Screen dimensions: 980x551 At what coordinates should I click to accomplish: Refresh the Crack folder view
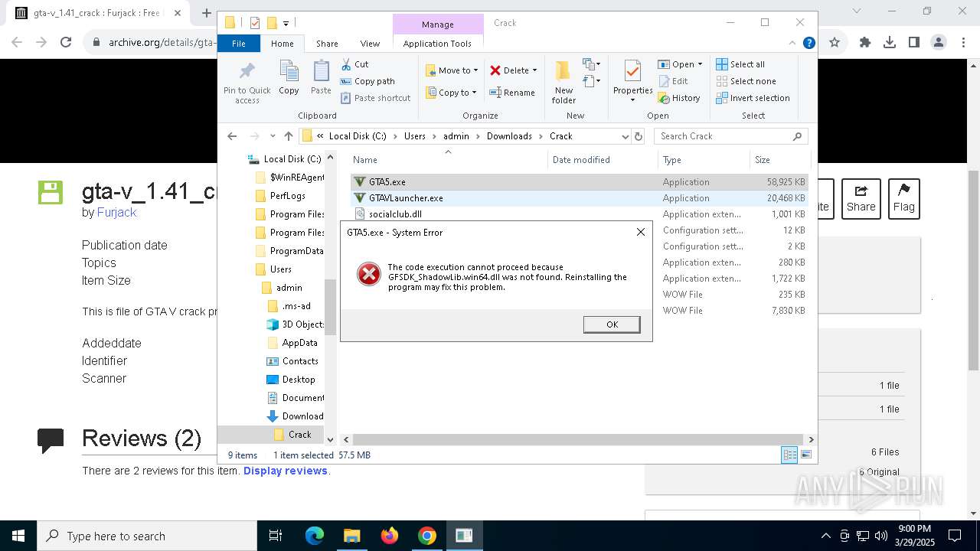point(639,136)
